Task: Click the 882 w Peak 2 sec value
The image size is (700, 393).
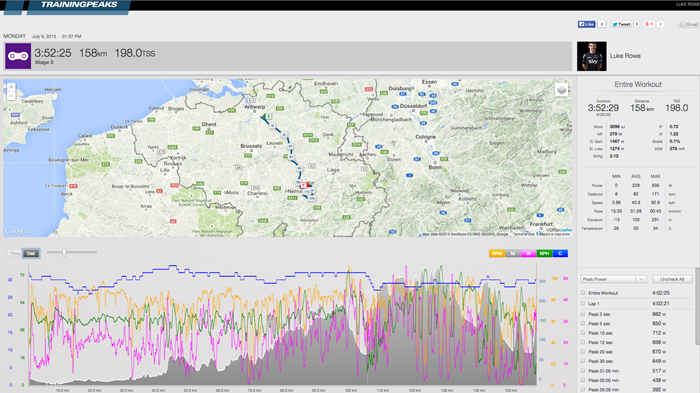Action: tap(658, 314)
